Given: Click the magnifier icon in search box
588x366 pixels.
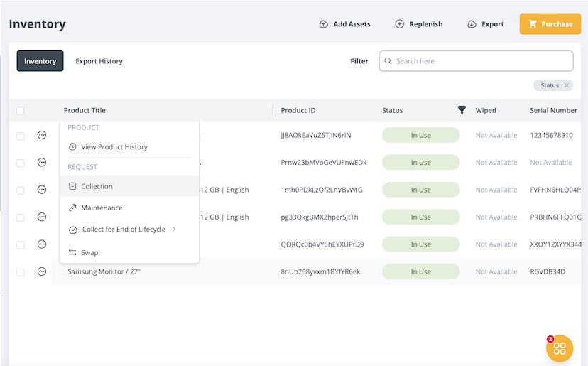Looking at the screenshot, I should click(388, 61).
